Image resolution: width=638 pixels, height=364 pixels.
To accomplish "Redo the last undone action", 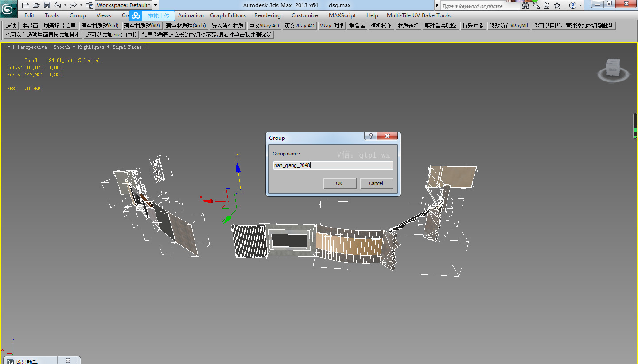I will 73,5.
